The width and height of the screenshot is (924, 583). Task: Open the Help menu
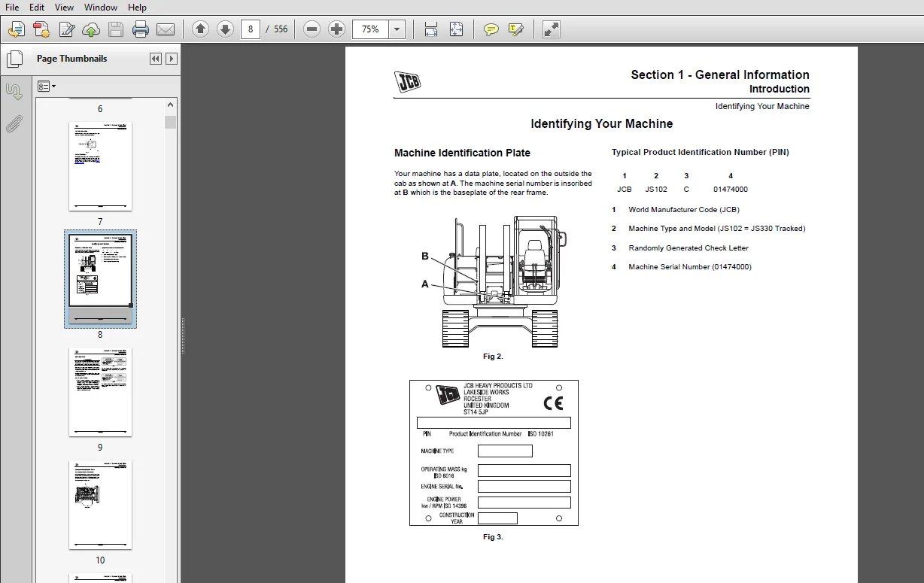point(137,7)
